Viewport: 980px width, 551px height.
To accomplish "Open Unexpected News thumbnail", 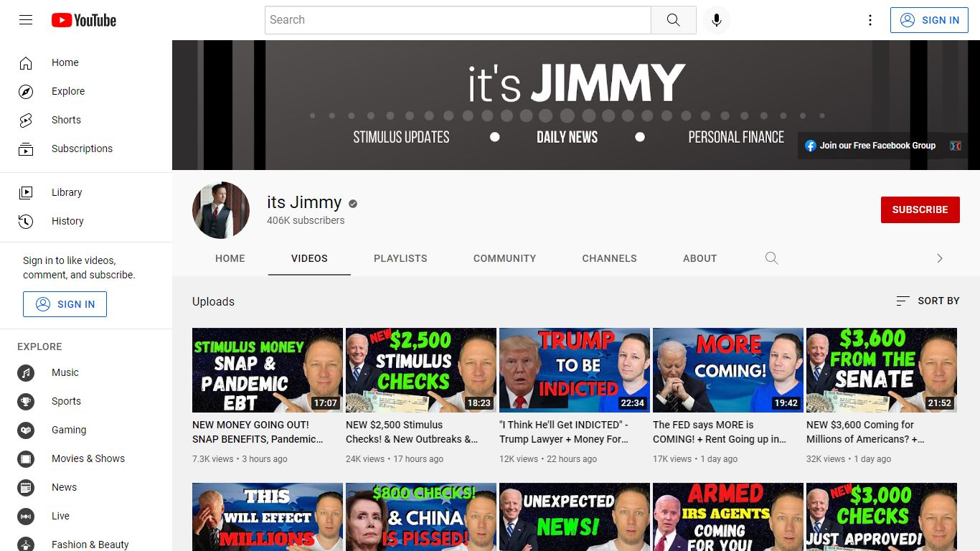I will tap(575, 517).
